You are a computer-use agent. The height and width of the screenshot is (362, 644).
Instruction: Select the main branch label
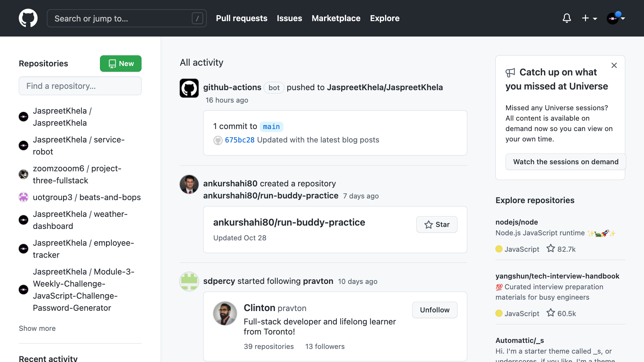point(271,127)
